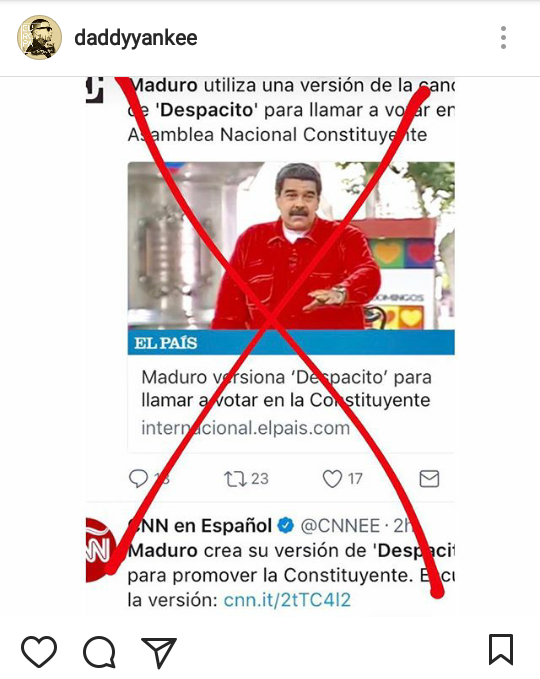This screenshot has height=679, width=540.
Task: Share the post via paper plane icon
Action: click(x=159, y=652)
